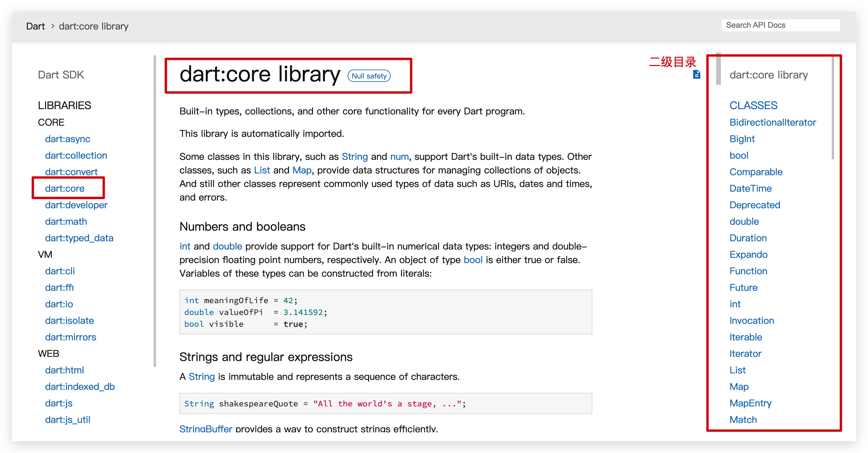
Task: Select dart:math library link
Action: (x=65, y=221)
